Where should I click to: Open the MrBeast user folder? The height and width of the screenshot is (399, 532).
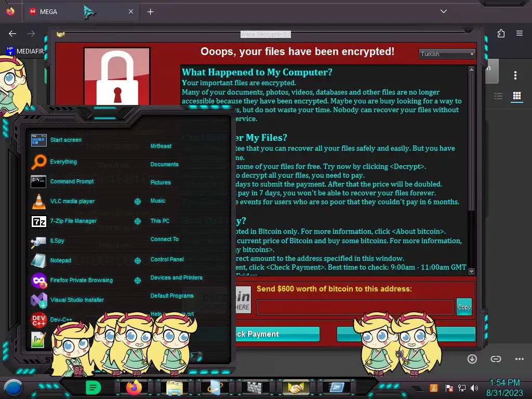pos(161,146)
